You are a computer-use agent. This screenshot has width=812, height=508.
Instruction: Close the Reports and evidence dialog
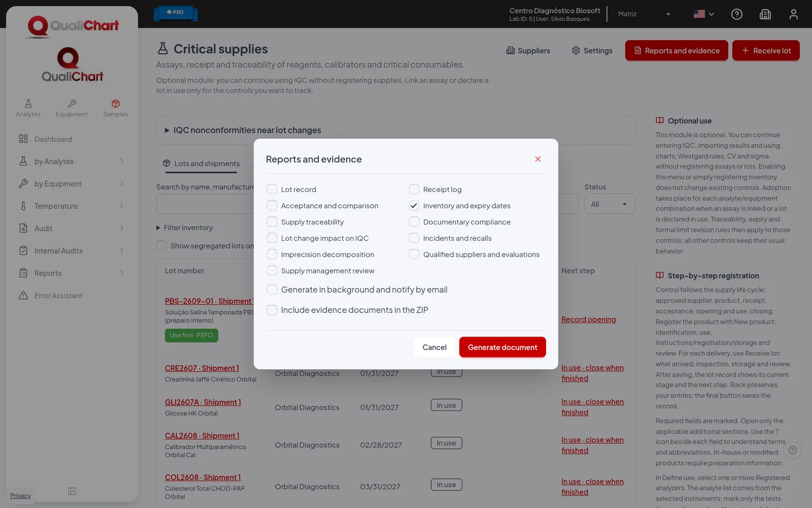pyautogui.click(x=538, y=159)
